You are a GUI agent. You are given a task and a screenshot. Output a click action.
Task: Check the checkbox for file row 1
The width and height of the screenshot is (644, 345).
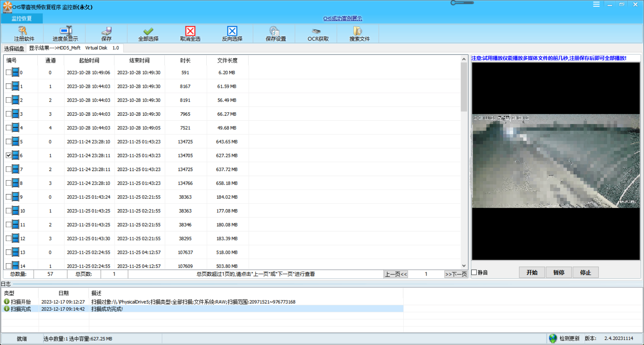click(x=8, y=86)
